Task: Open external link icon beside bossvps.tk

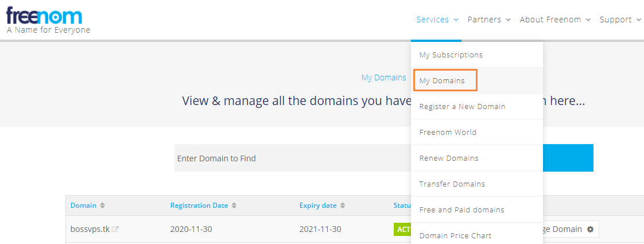Action: (115, 229)
